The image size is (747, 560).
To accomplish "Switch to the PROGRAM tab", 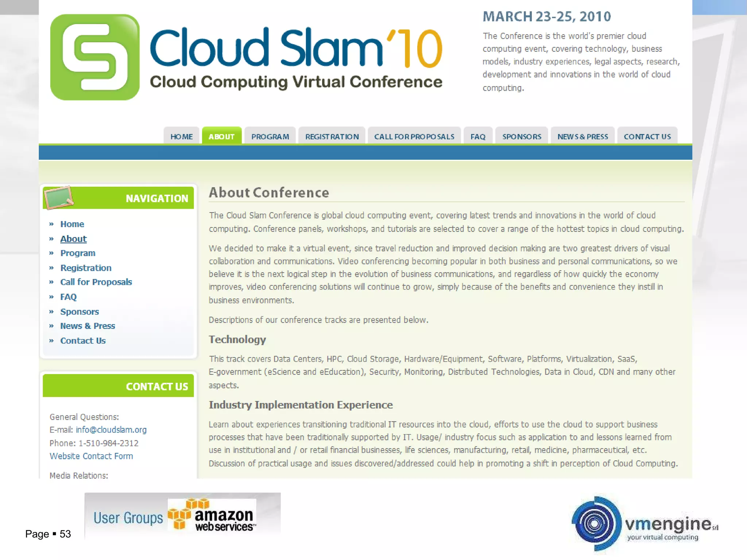I will coord(270,137).
